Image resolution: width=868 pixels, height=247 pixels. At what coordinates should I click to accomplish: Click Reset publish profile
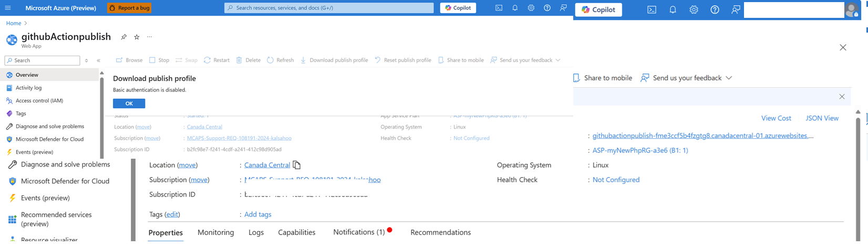point(402,60)
